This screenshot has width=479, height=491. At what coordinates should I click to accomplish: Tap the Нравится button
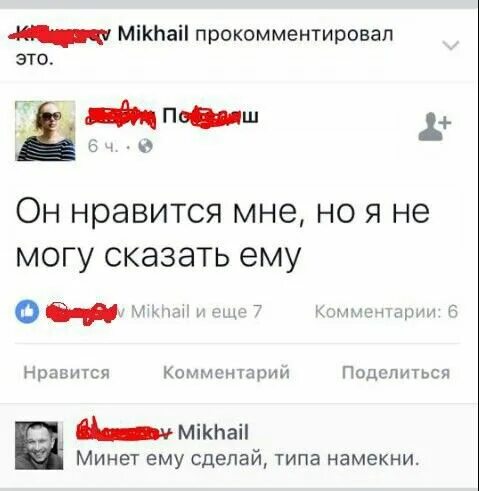[x=67, y=372]
